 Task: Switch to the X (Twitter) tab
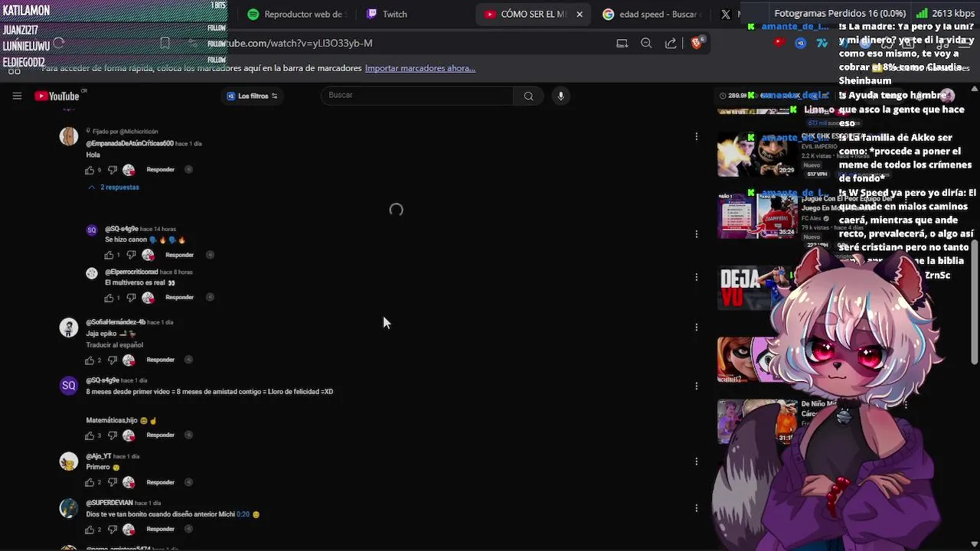coord(726,14)
